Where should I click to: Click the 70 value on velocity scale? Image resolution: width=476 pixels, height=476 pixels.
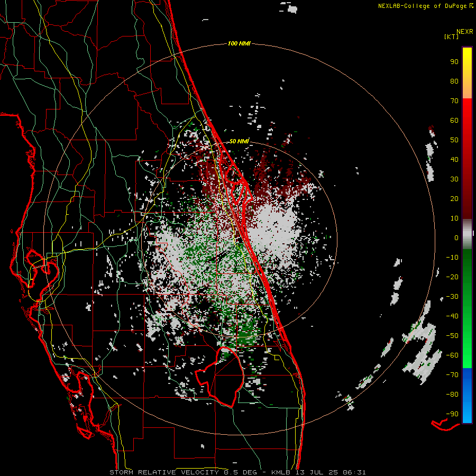[x=454, y=101]
